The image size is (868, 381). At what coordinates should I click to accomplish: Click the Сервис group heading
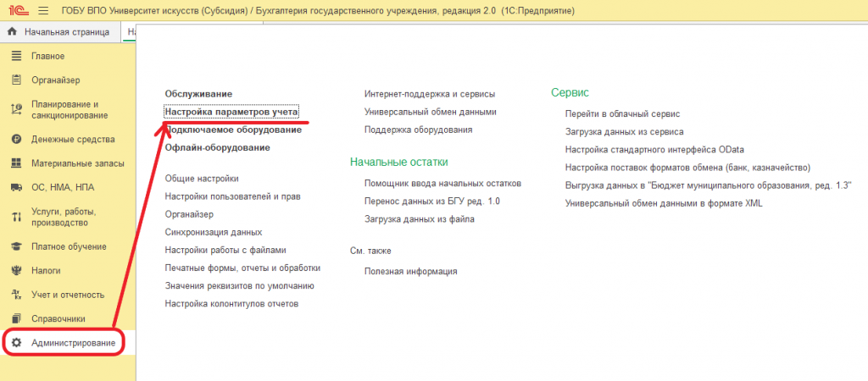click(x=570, y=93)
